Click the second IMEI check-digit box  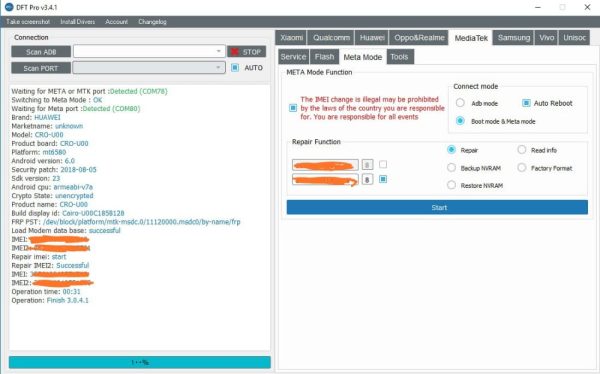click(367, 180)
